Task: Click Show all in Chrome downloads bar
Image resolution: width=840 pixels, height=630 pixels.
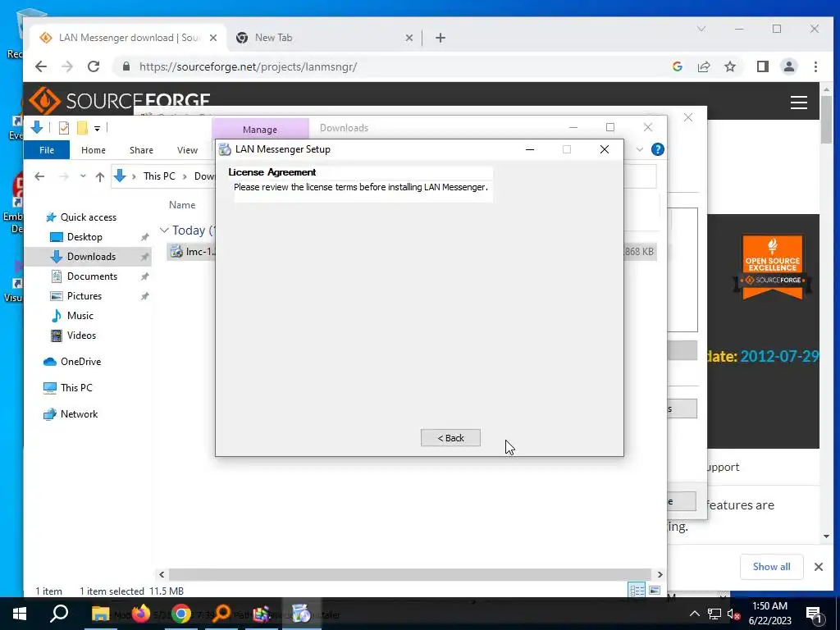Action: (x=771, y=567)
